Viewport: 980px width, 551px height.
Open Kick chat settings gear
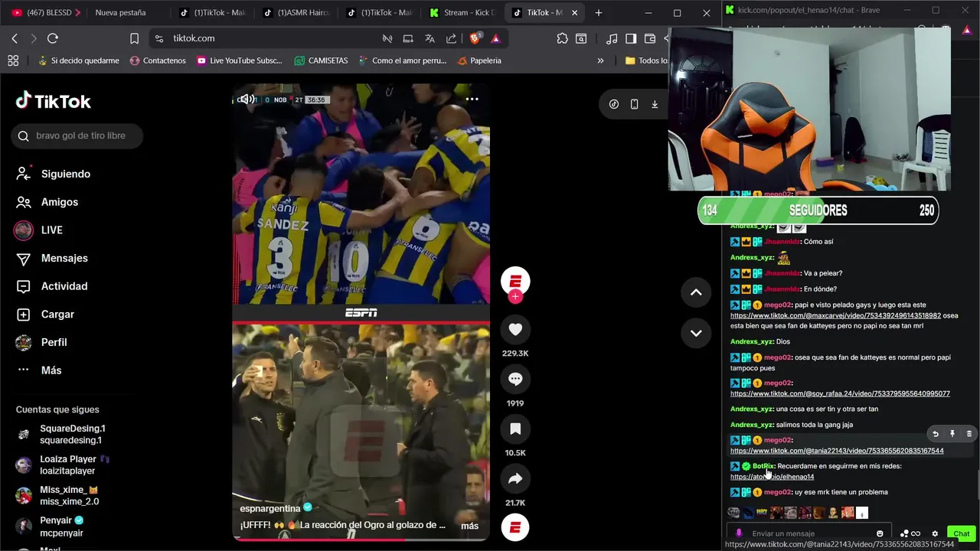(x=935, y=533)
